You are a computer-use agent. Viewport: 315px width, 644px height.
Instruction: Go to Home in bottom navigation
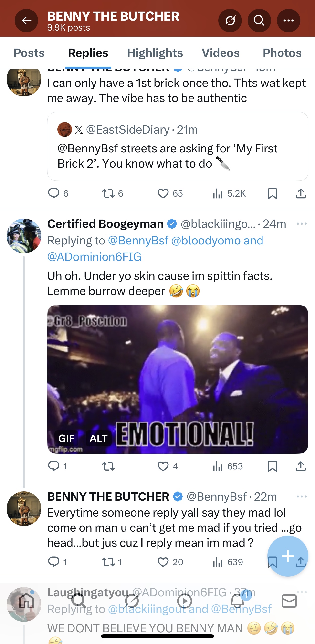(x=26, y=601)
